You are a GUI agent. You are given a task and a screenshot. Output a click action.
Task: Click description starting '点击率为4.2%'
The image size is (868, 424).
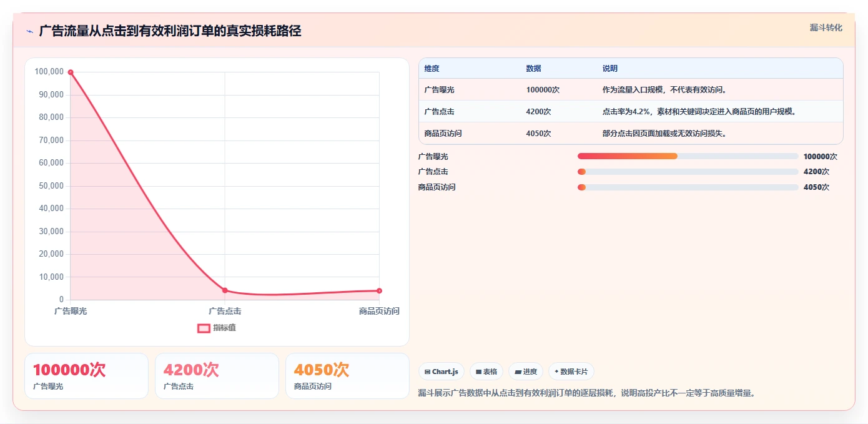[699, 112]
